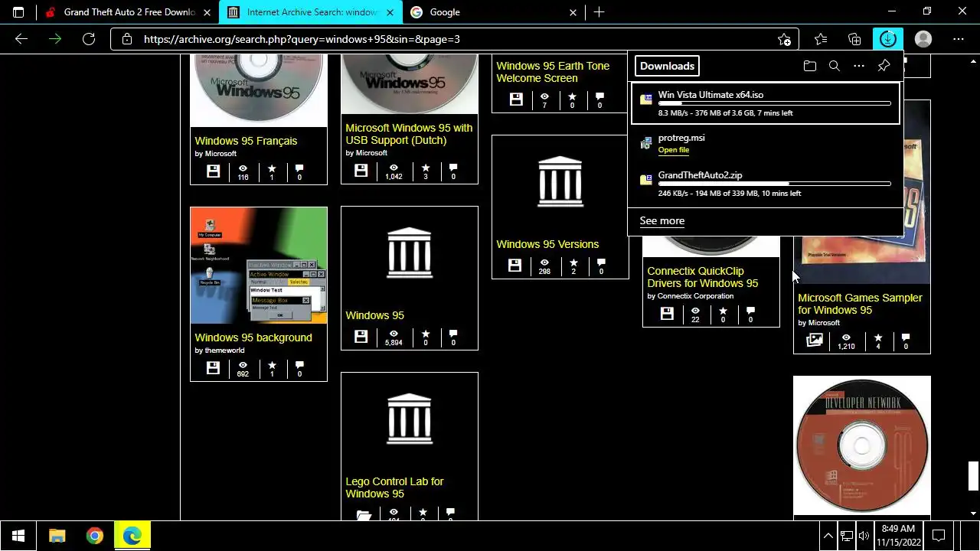Click the Win Vista Ultimate x64.iso file icon
This screenshot has height=551, width=980.
(646, 99)
